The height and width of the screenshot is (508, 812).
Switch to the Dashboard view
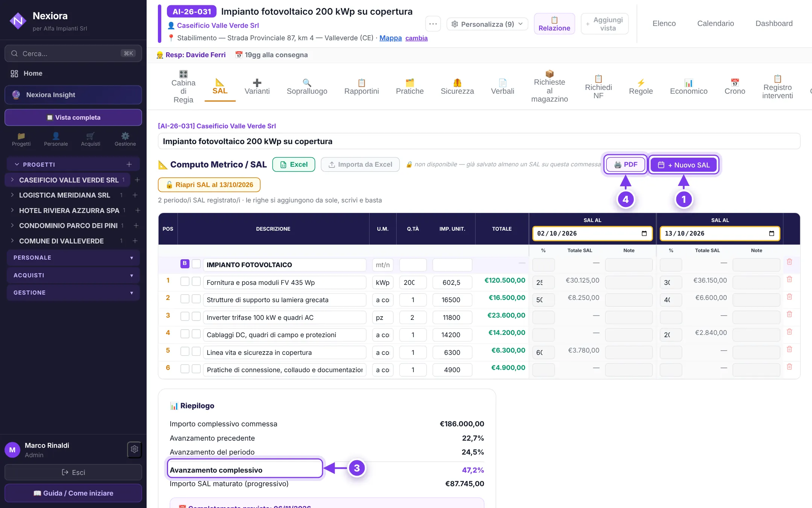coord(774,23)
